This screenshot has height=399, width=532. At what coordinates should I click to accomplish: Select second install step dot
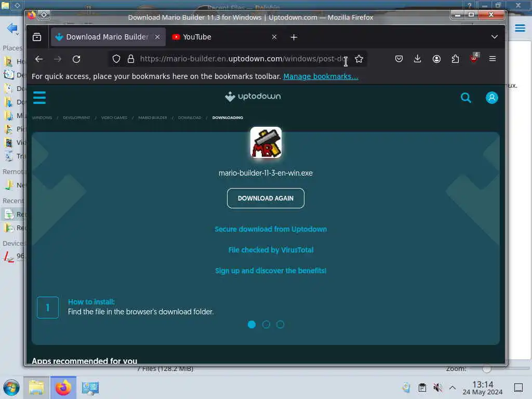coord(266,325)
